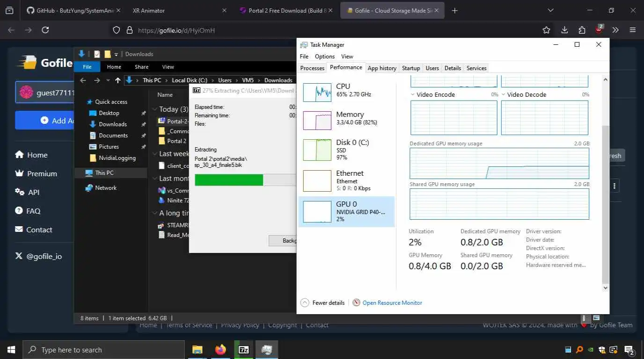644x359 pixels.
Task: Open the Windows Start menu
Action: [11, 350]
